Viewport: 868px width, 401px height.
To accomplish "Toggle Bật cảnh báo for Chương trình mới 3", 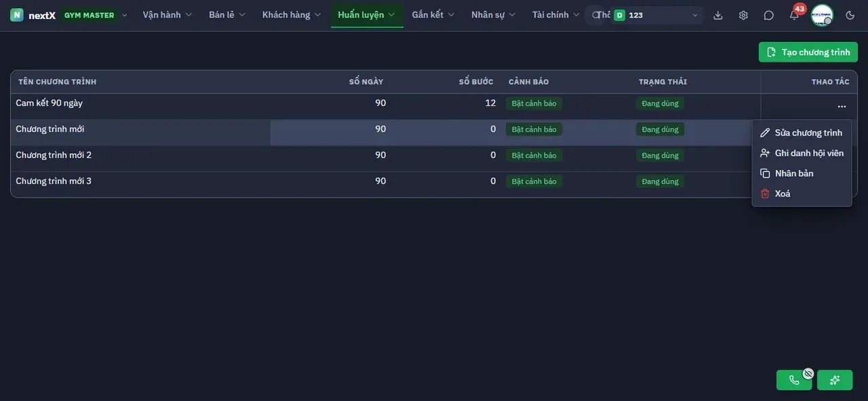I will click(x=534, y=182).
